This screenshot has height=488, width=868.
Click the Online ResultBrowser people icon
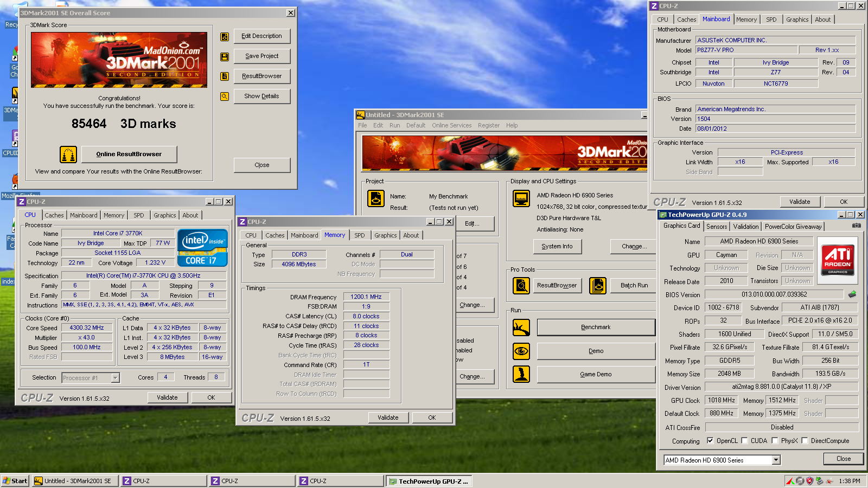pos(68,155)
